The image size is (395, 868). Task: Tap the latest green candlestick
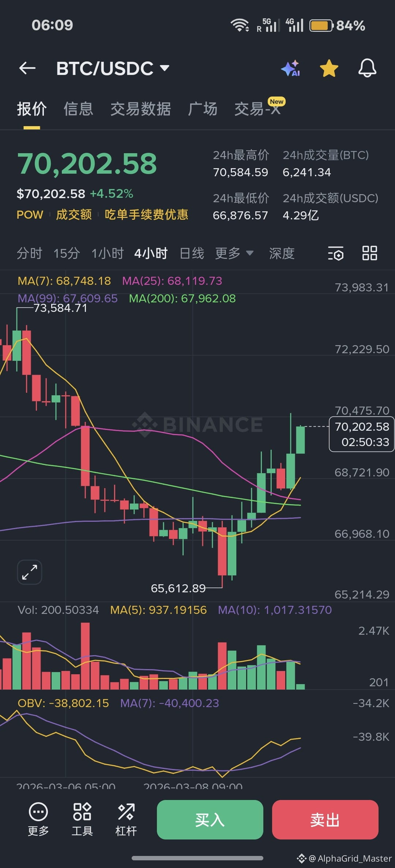click(300, 440)
